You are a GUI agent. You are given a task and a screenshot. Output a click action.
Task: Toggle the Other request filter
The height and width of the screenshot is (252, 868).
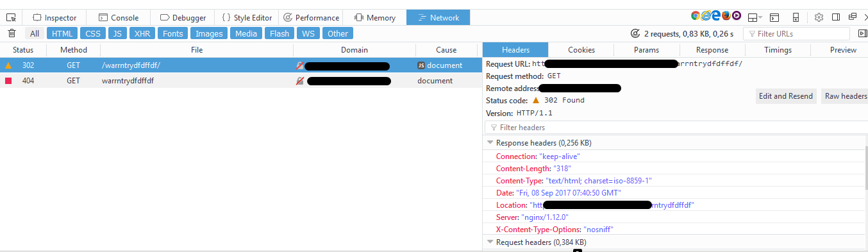click(338, 33)
